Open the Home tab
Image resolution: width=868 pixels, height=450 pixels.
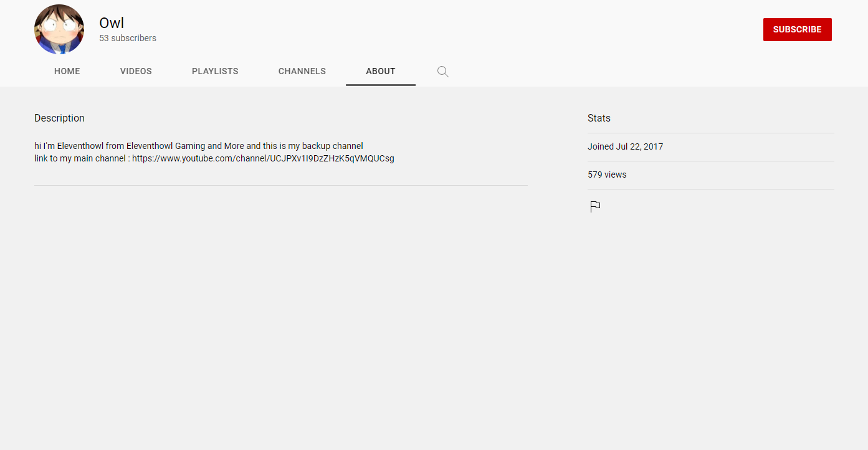(x=67, y=71)
